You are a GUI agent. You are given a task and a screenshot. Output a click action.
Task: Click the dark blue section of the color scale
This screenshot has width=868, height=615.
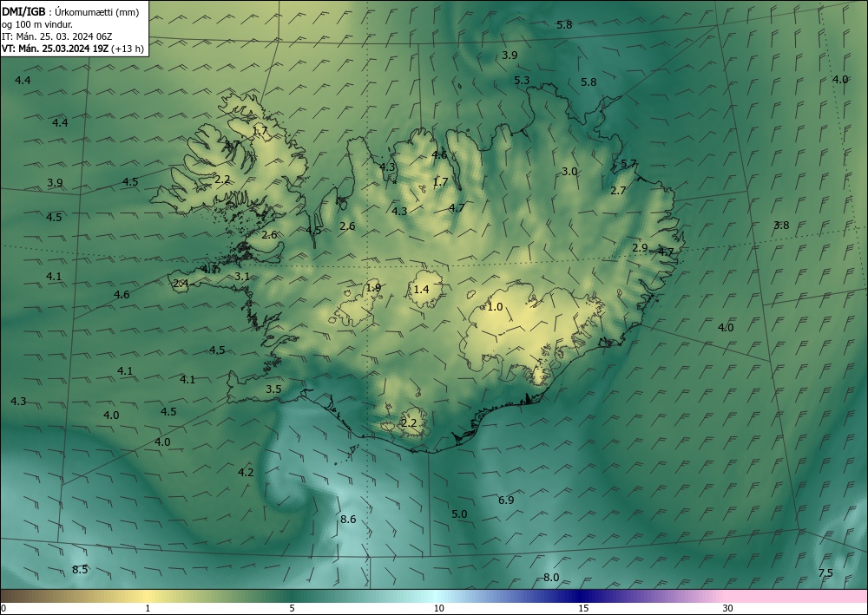pos(582,596)
